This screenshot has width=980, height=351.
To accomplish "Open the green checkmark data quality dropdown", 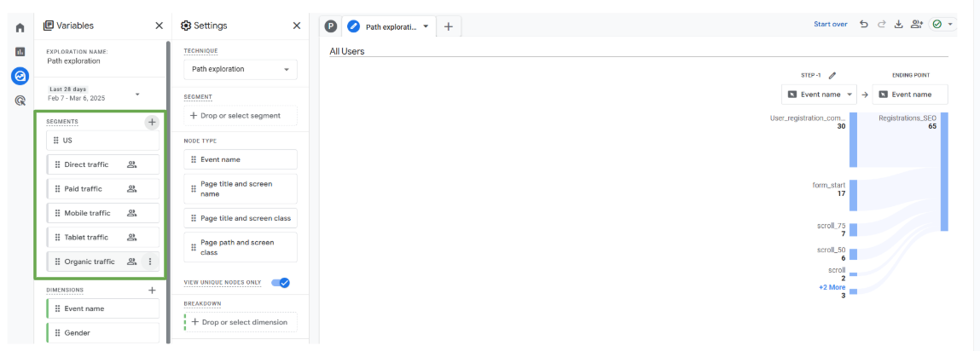I will point(943,25).
